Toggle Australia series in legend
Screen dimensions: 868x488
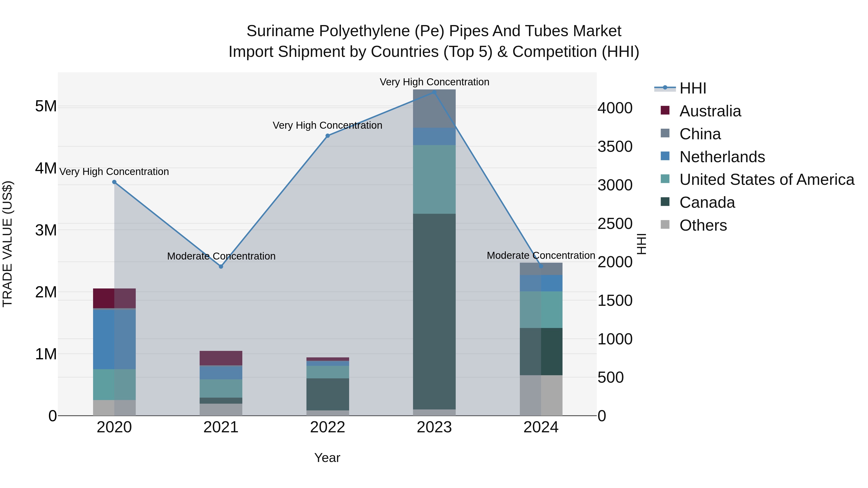point(700,111)
